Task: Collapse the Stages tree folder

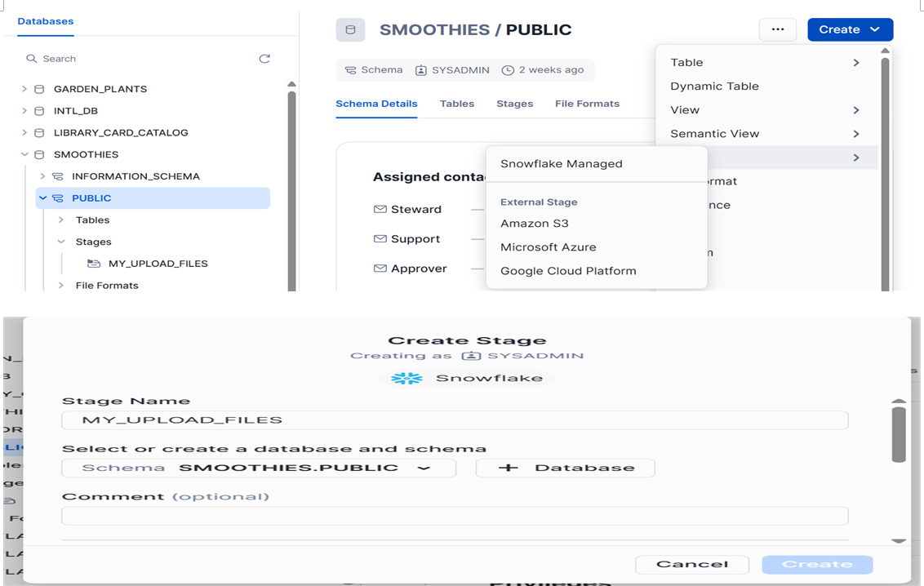Action: pyautogui.click(x=61, y=242)
